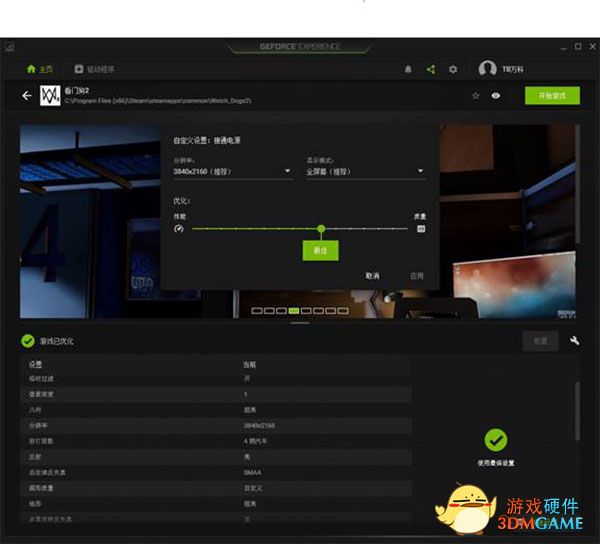This screenshot has height=544, width=600.
Task: Click the "SMAA" value in settings table
Action: [253, 472]
